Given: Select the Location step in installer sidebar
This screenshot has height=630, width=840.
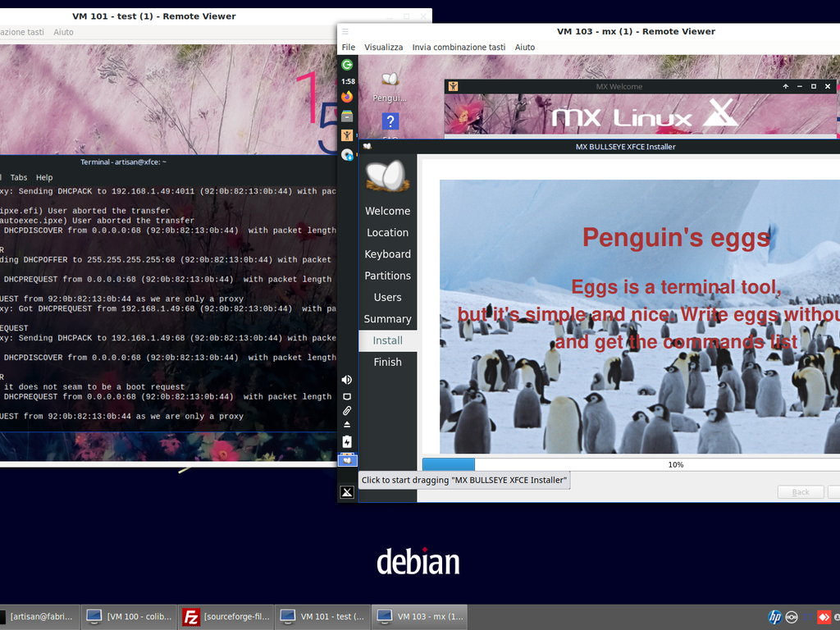Looking at the screenshot, I should pos(388,232).
